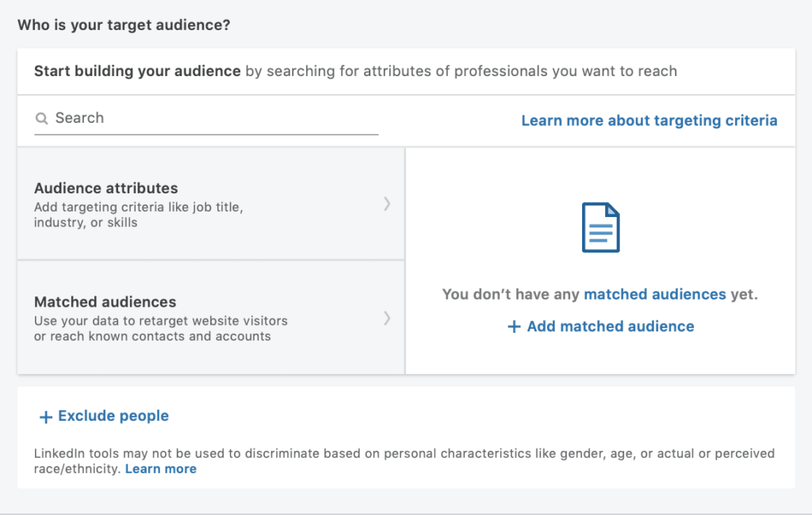This screenshot has height=515, width=812.
Task: Expand Matched audiences using its chevron arrow
Action: (387, 318)
